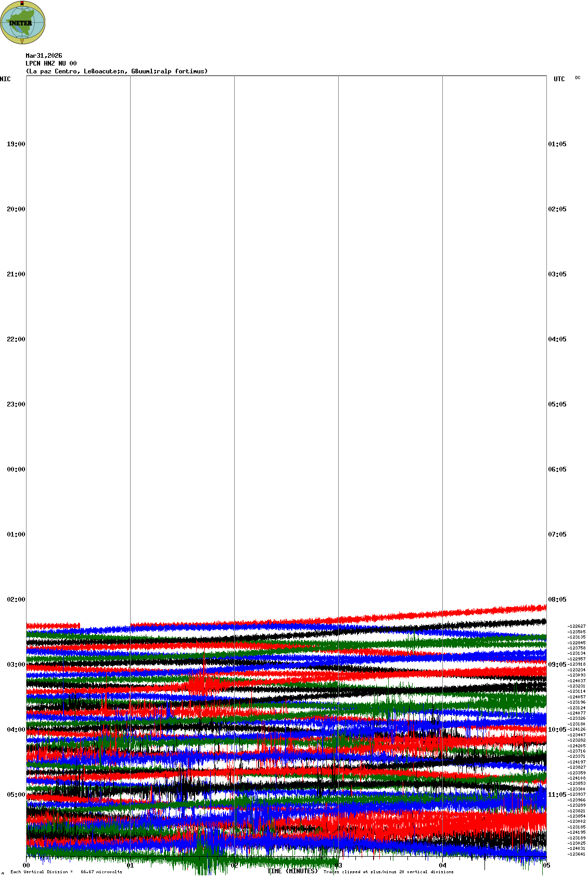Select the 01:05 UTC time marker
The image size is (588, 879).
(557, 144)
